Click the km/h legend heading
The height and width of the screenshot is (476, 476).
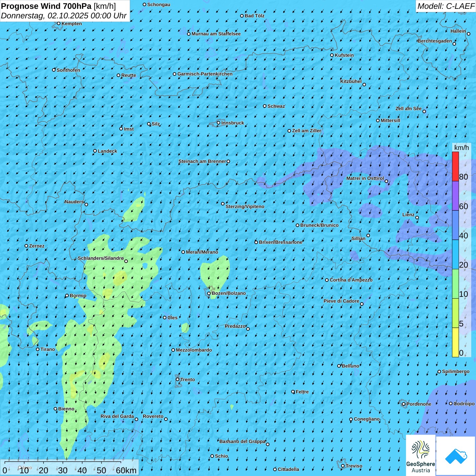tap(461, 147)
